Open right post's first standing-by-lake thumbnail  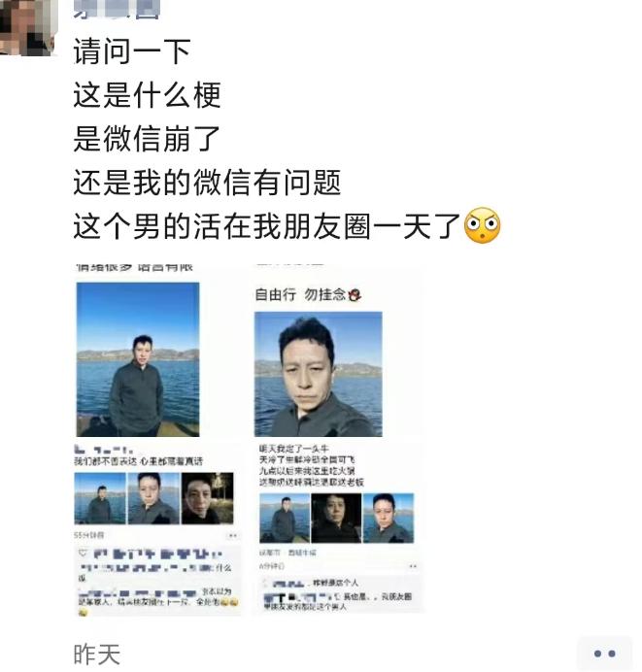pyautogui.click(x=285, y=519)
